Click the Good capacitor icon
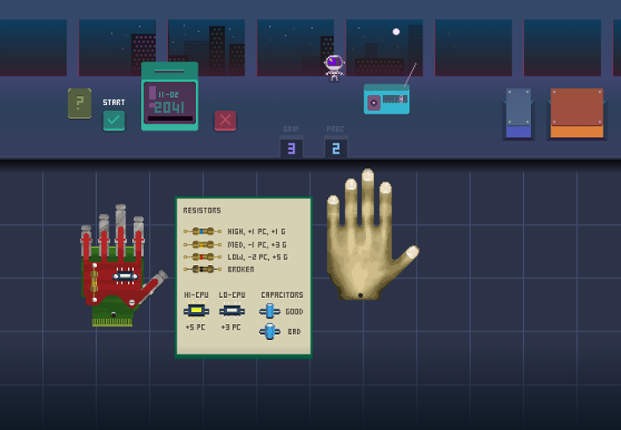This screenshot has height=430, width=621. (x=270, y=311)
